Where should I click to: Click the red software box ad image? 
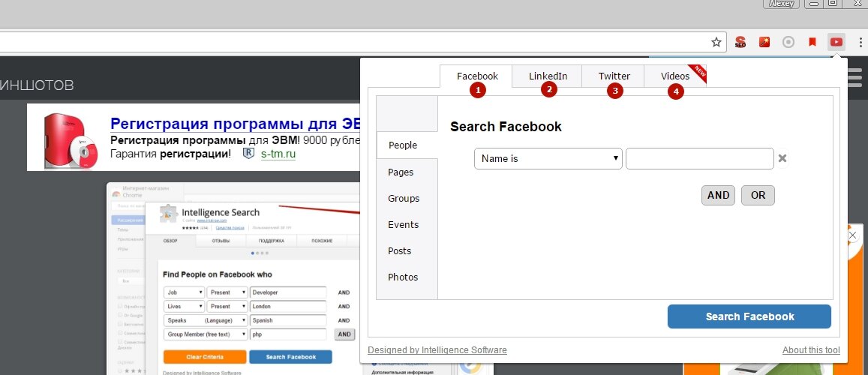click(x=71, y=140)
